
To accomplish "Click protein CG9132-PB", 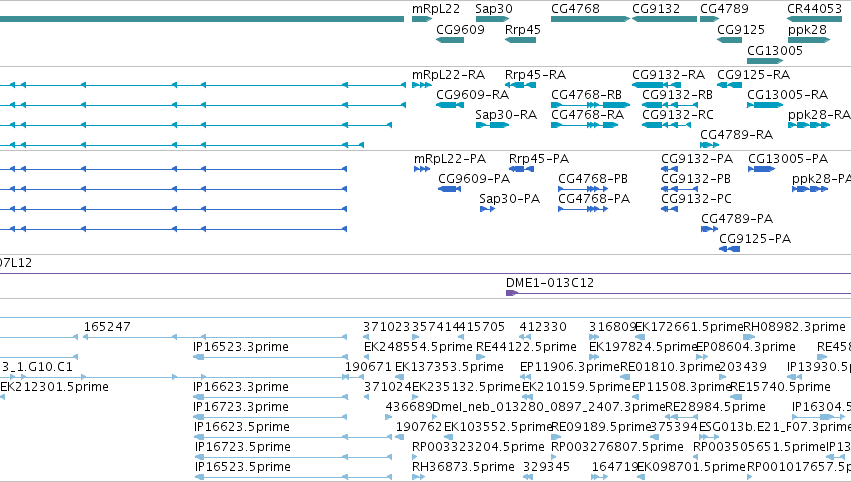I will (x=696, y=179).
